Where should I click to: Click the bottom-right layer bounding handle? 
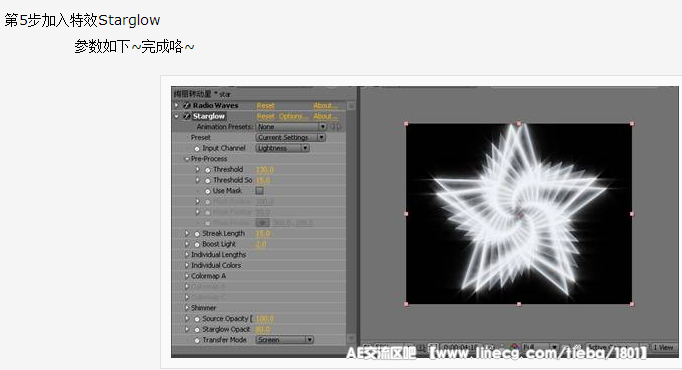[x=632, y=304]
